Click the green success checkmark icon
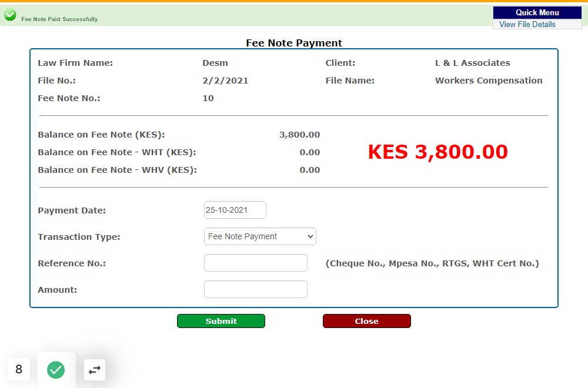Screen dimensions: 588x388 tap(10, 15)
